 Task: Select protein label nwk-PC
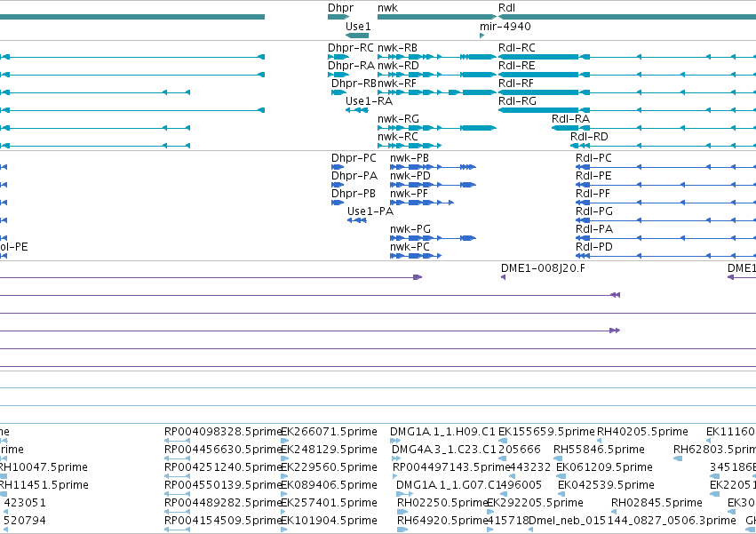[410, 248]
